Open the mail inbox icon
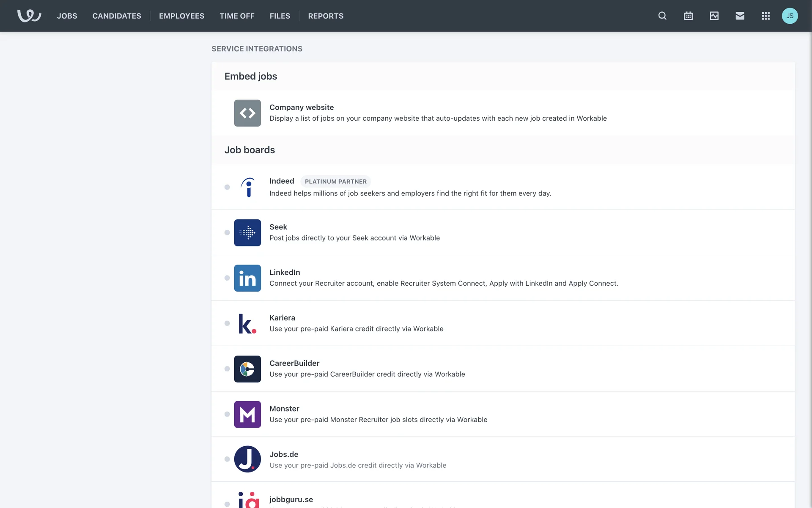Screen dimensions: 812x508 [740, 16]
